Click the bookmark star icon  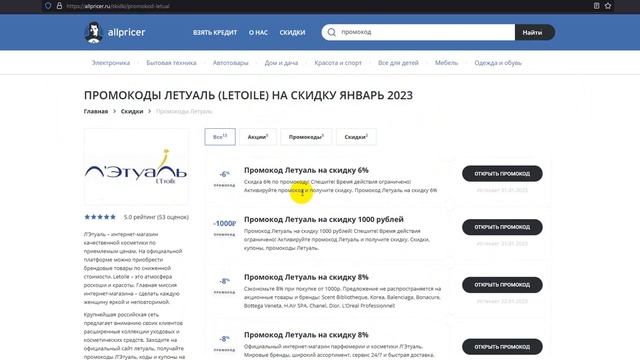[608, 6]
